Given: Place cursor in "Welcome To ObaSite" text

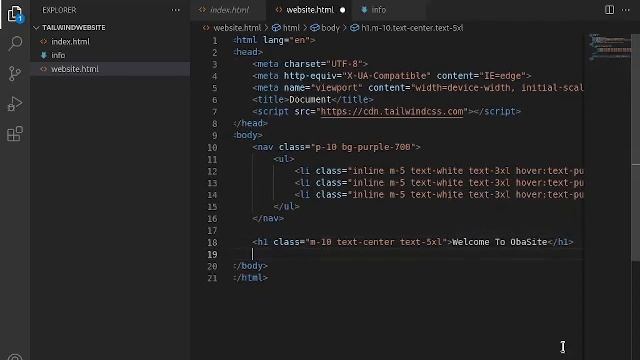Looking at the screenshot, I should (500, 242).
